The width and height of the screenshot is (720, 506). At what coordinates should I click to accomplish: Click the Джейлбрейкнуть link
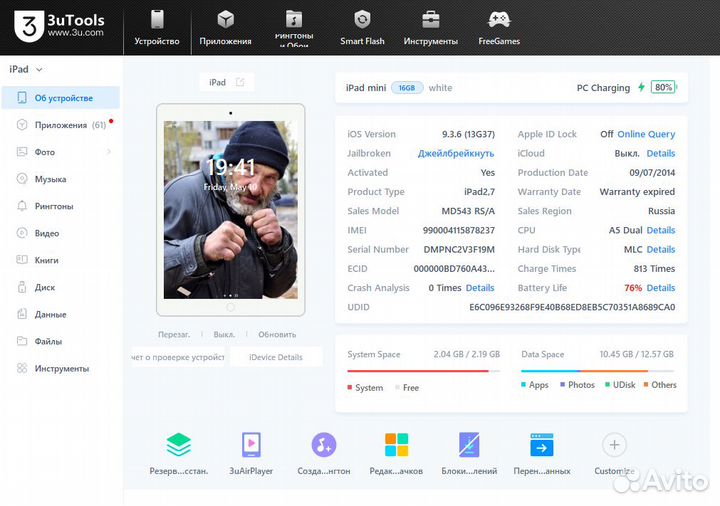click(456, 153)
